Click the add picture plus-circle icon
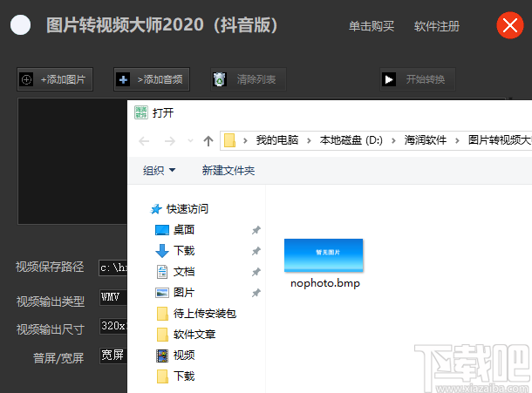This screenshot has width=532, height=393. [26, 79]
